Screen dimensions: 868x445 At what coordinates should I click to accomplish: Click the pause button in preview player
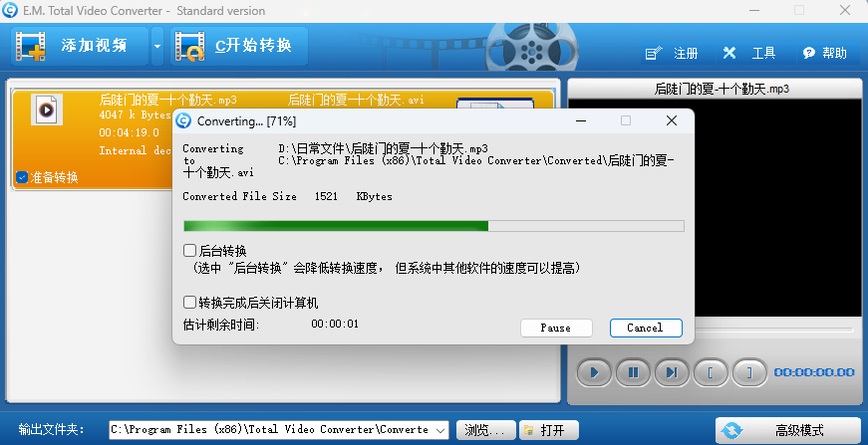[633, 372]
